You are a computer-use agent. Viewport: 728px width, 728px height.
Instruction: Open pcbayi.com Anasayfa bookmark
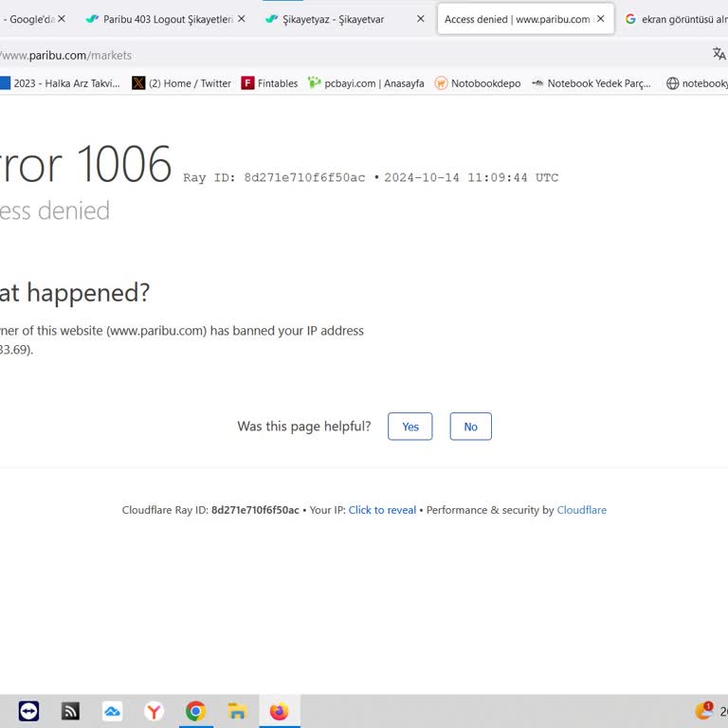tap(366, 83)
